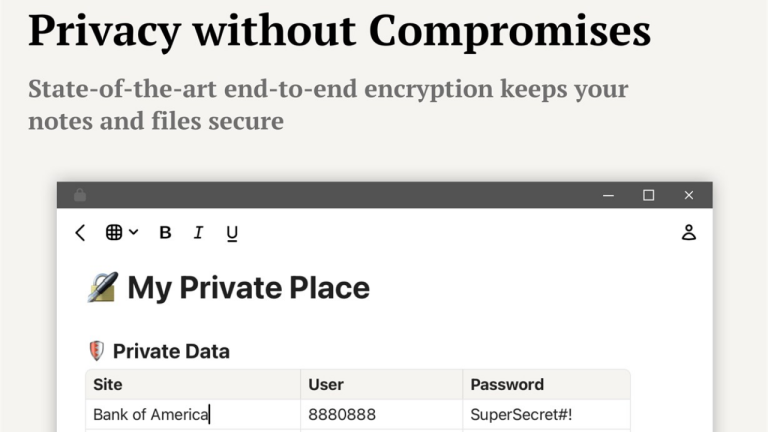Click the back arrow in the toolbar

[x=80, y=233]
